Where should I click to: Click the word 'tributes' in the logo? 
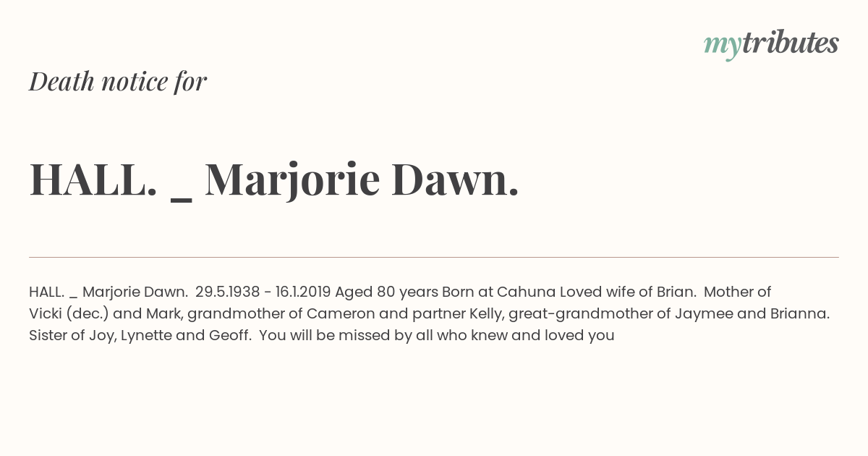[790, 43]
